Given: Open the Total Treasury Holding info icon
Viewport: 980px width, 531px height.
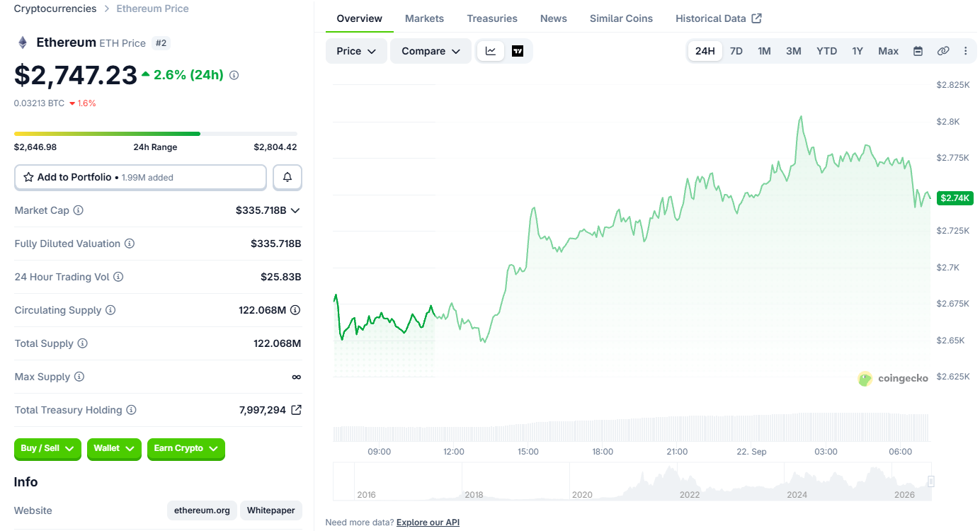Looking at the screenshot, I should [x=131, y=410].
